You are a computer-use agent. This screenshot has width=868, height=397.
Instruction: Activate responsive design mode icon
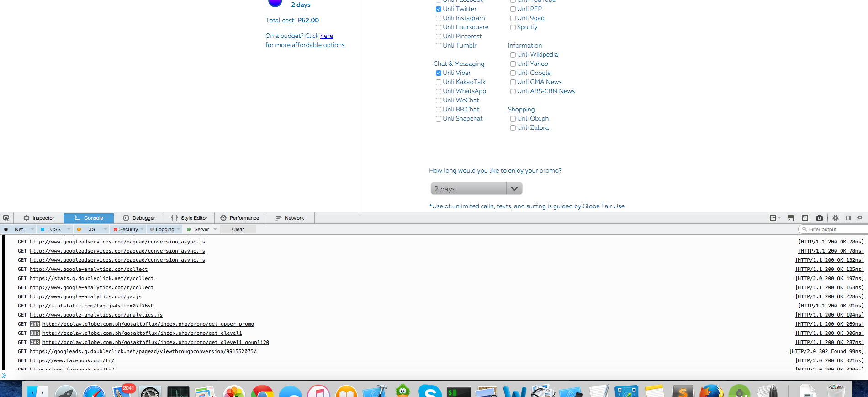[x=805, y=218]
